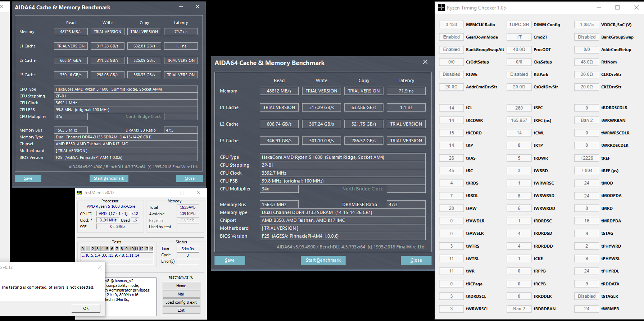Screen dimensions: 644x321
Task: Click the tREF value 12226
Action: pos(586,158)
